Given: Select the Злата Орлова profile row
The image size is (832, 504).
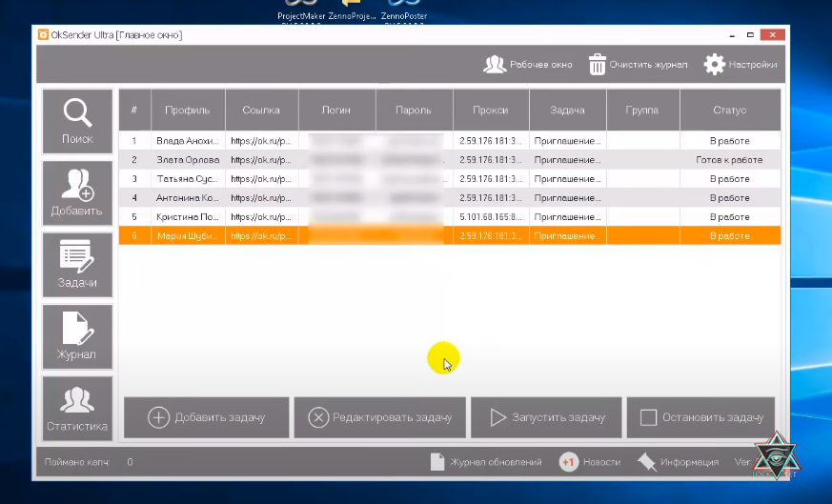Looking at the screenshot, I should click(x=188, y=160).
